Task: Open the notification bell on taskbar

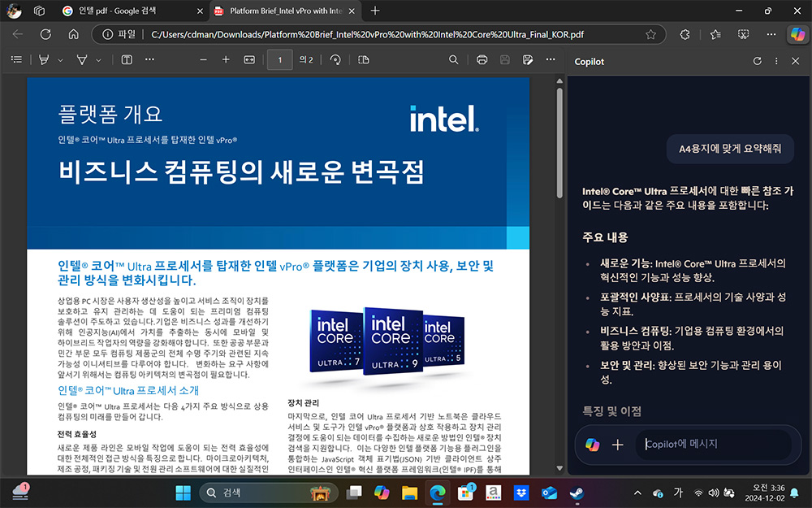Action: (794, 493)
